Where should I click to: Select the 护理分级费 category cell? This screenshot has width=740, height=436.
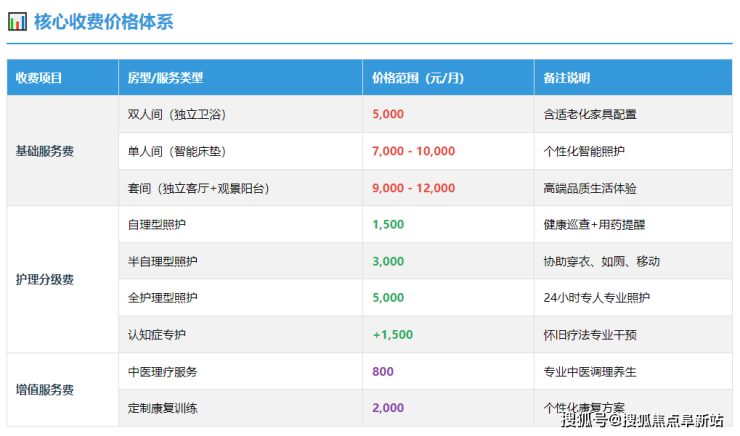pyautogui.click(x=45, y=279)
